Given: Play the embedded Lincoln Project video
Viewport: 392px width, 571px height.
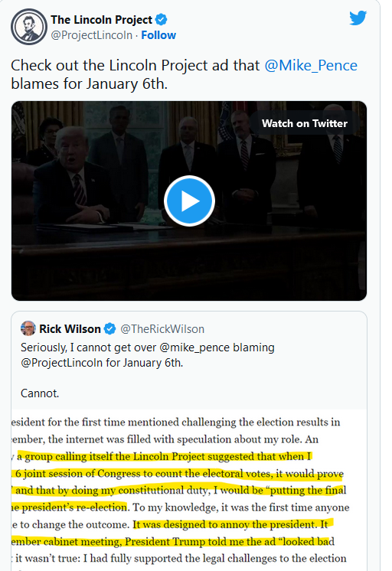Looking at the screenshot, I should [189, 201].
